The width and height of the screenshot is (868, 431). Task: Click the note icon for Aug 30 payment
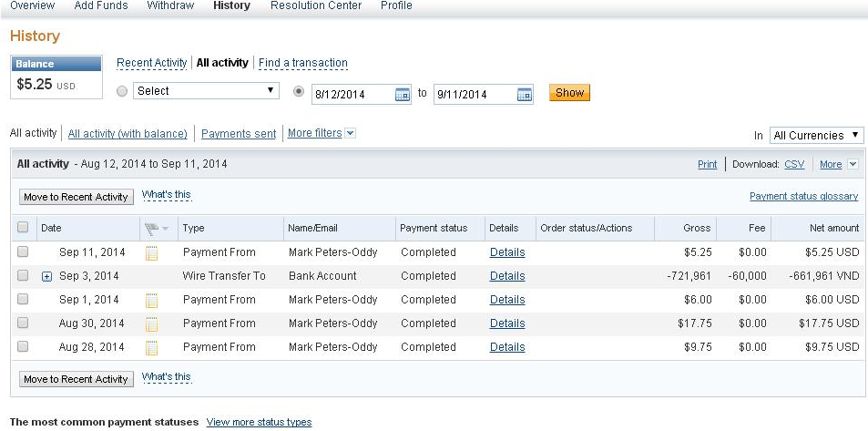(x=152, y=323)
